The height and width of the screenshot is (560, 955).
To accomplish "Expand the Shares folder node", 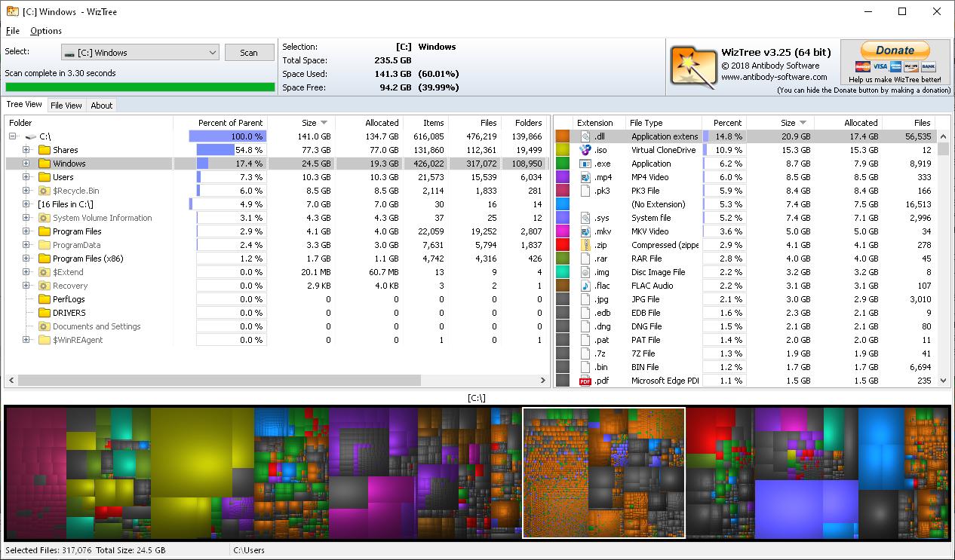I will 26,150.
